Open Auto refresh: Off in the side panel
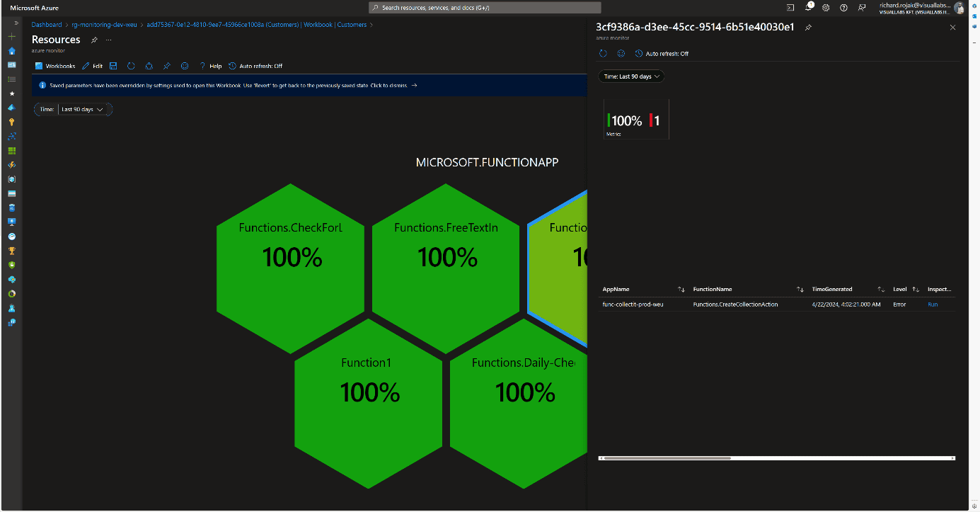The height and width of the screenshot is (512, 980). coord(662,53)
